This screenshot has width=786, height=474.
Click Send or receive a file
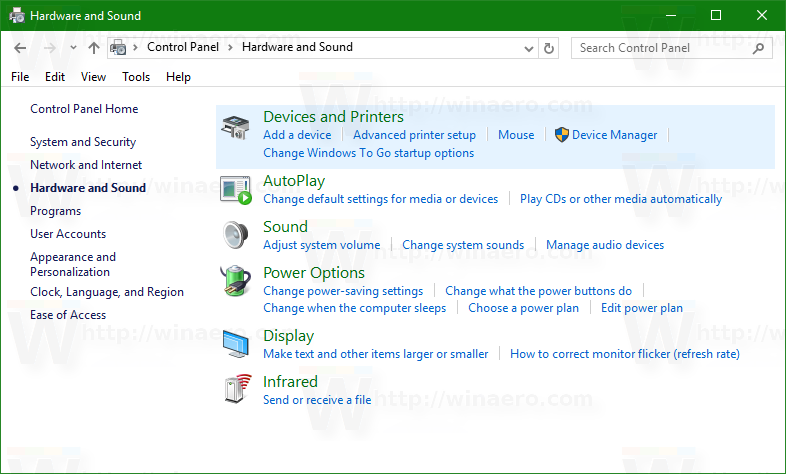(x=317, y=400)
